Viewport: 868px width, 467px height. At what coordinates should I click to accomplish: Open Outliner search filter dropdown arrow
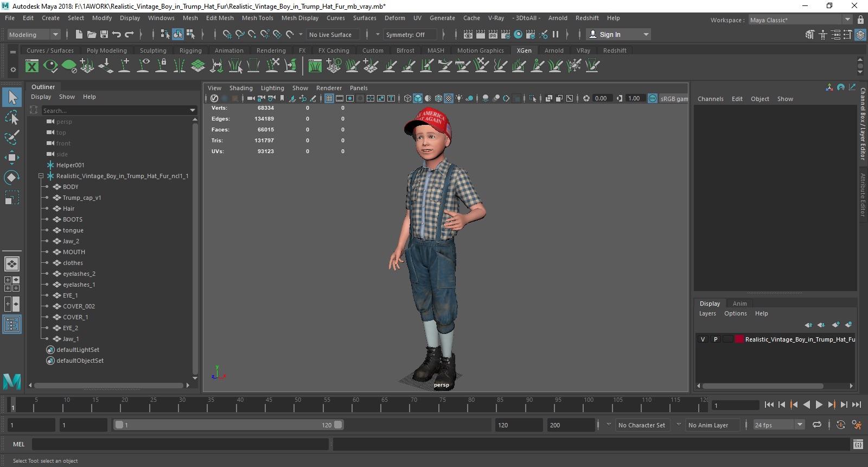193,110
